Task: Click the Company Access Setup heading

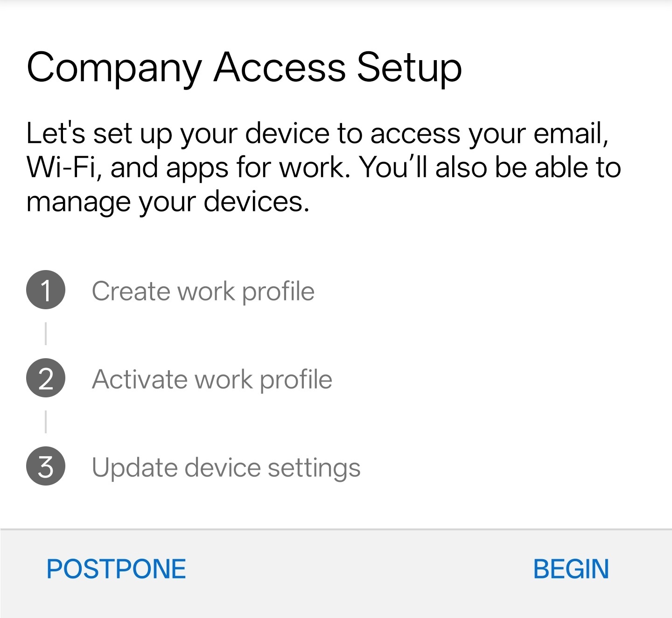Action: coord(244,68)
